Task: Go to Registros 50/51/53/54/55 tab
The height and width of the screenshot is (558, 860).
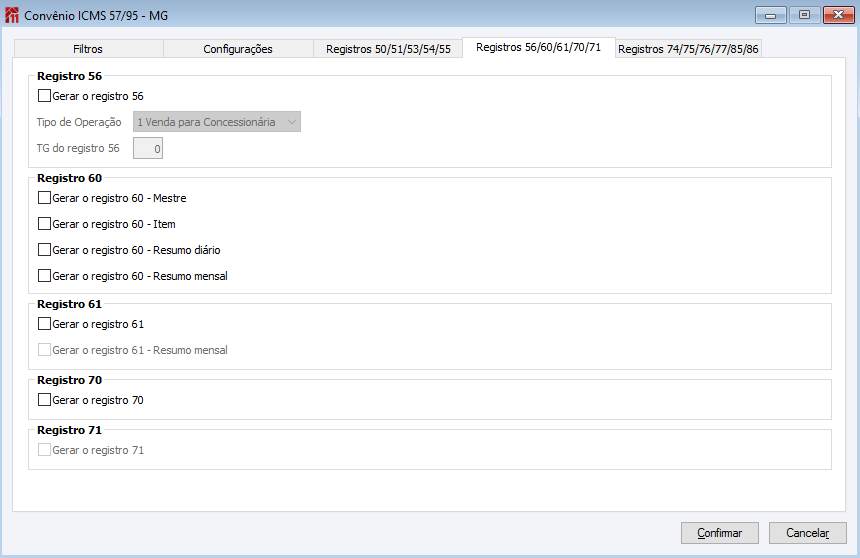Action: pos(388,49)
